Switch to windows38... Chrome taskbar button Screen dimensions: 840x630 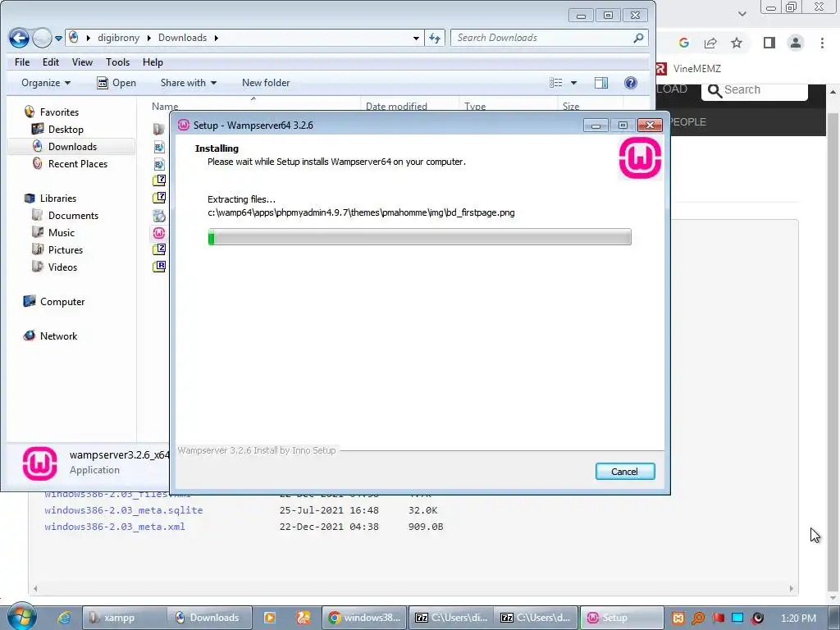(x=364, y=618)
